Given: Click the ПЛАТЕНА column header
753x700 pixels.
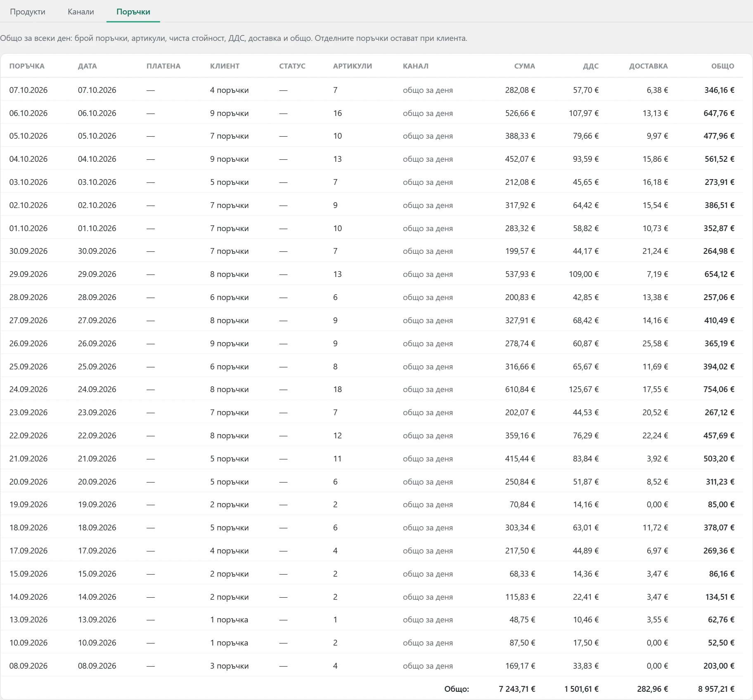Looking at the screenshot, I should coord(163,66).
